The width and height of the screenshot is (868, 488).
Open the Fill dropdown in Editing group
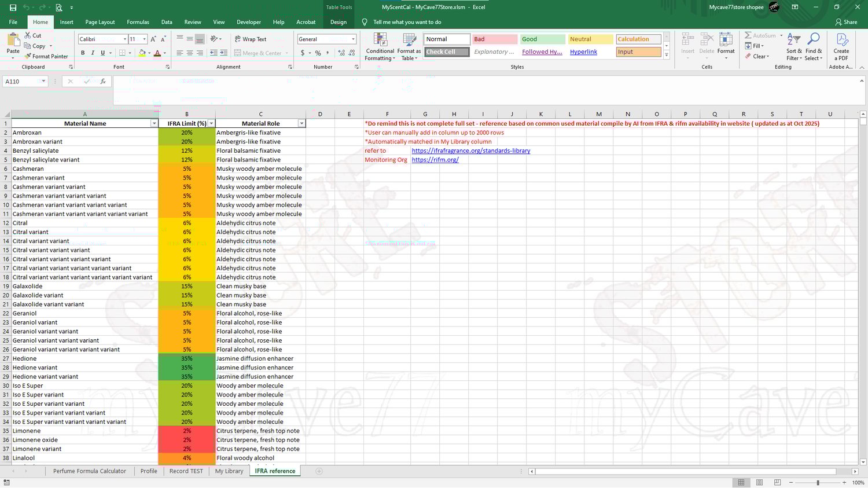[755, 46]
